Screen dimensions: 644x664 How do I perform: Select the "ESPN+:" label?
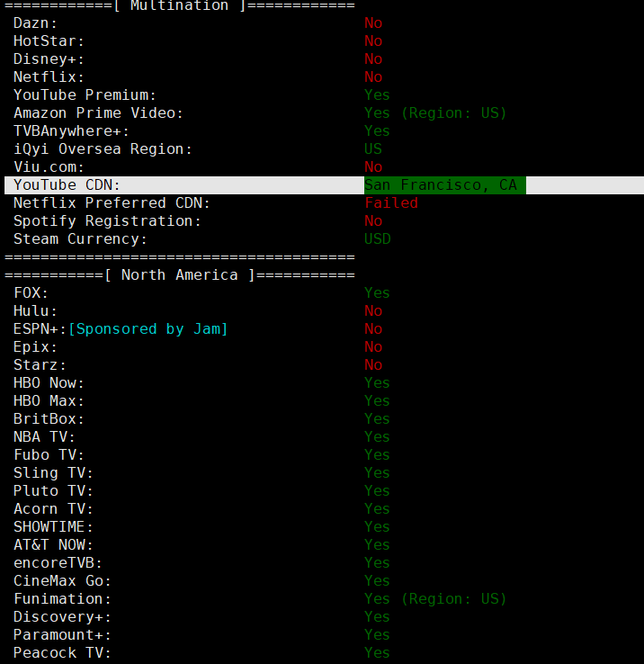tap(40, 329)
